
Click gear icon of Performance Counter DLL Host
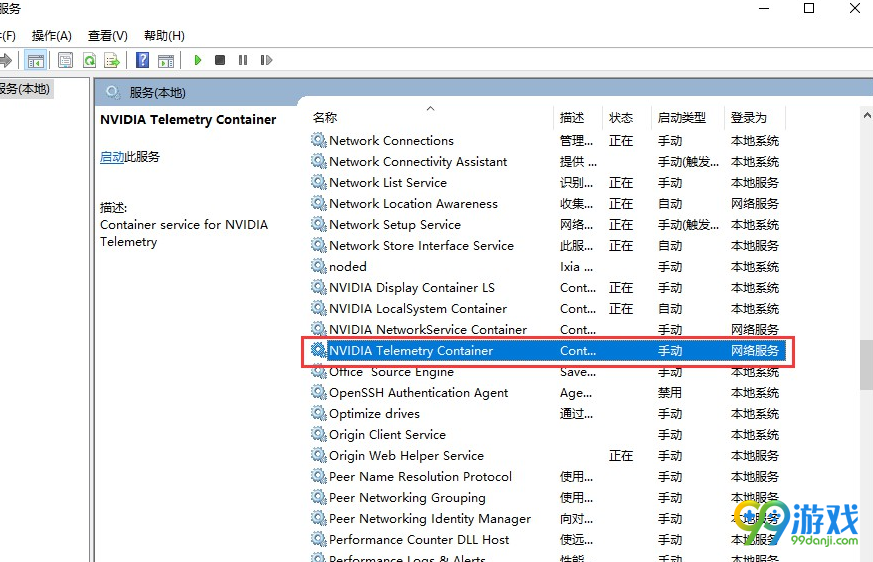coord(318,539)
